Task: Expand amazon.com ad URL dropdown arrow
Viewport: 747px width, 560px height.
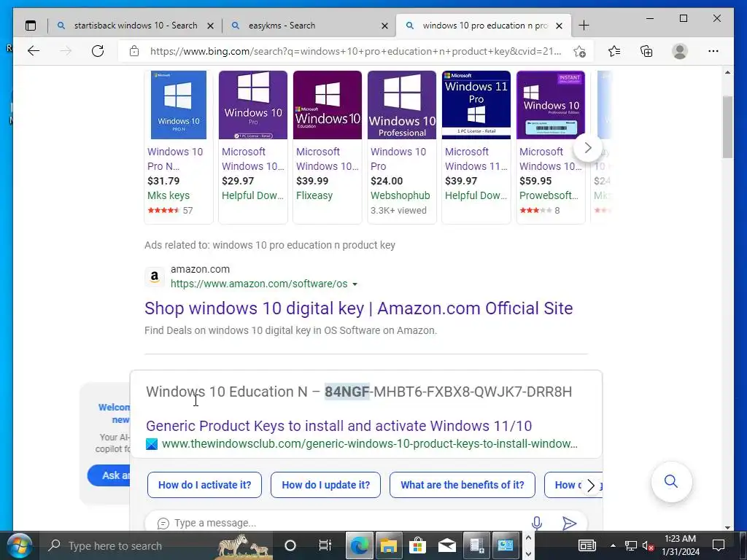Action: (355, 284)
